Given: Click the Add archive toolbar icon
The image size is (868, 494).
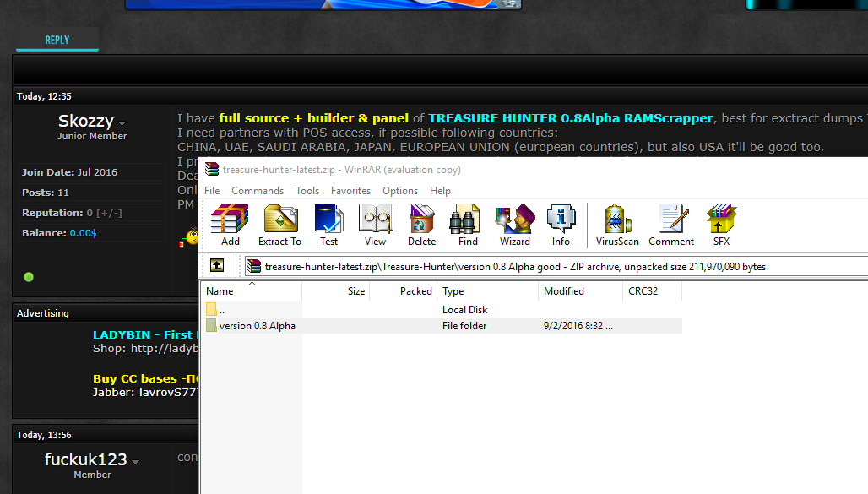Looking at the screenshot, I should (x=230, y=218).
